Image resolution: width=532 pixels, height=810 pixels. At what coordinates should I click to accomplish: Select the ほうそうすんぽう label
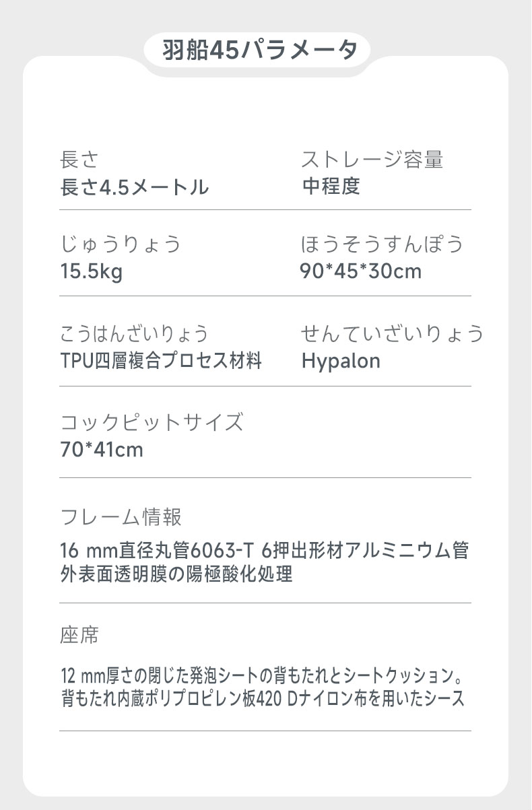383,244
